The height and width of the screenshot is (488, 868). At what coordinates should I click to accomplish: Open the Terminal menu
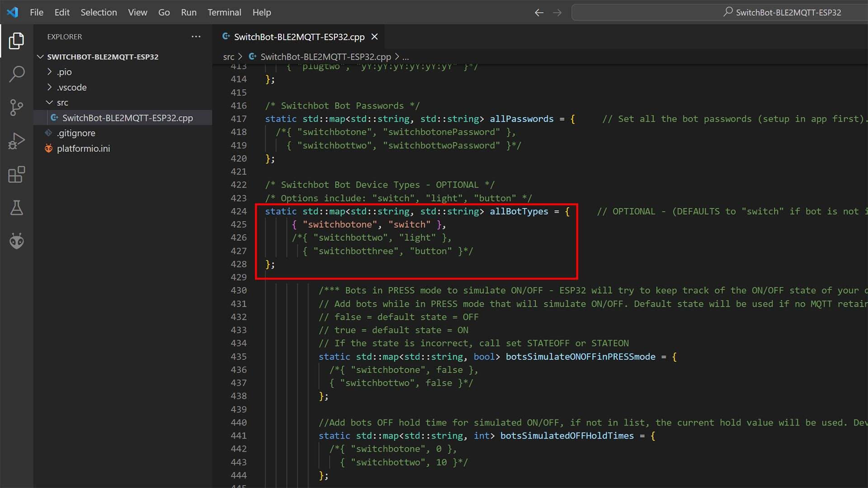(x=224, y=12)
